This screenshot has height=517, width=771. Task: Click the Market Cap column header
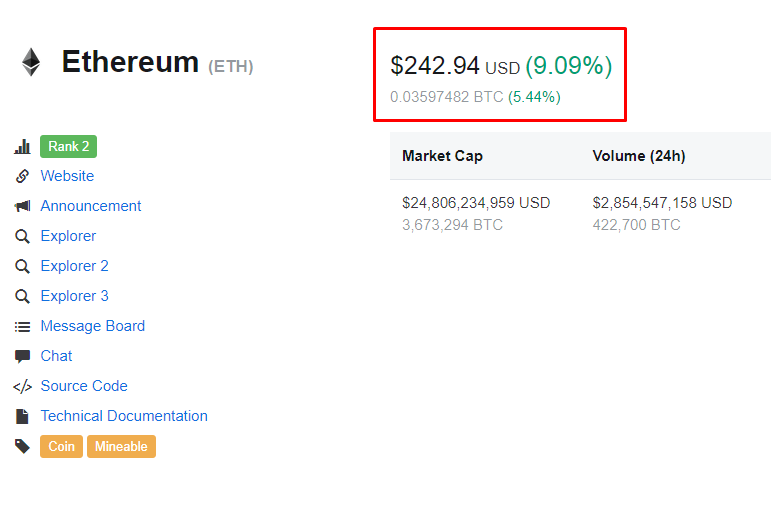(442, 156)
